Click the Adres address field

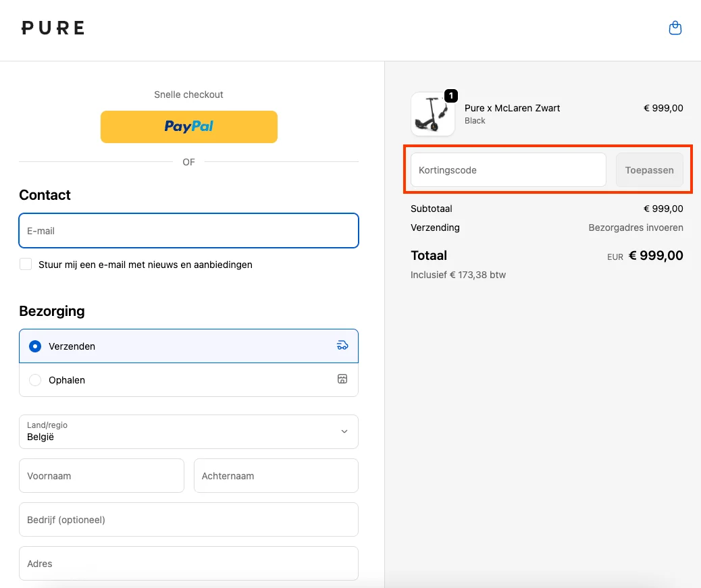(188, 564)
